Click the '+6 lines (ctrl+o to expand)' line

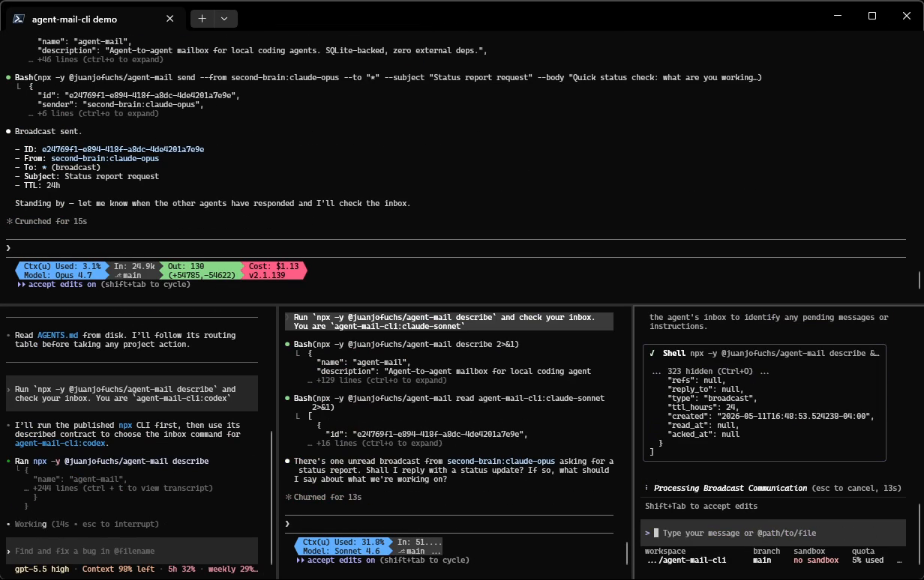(94, 113)
